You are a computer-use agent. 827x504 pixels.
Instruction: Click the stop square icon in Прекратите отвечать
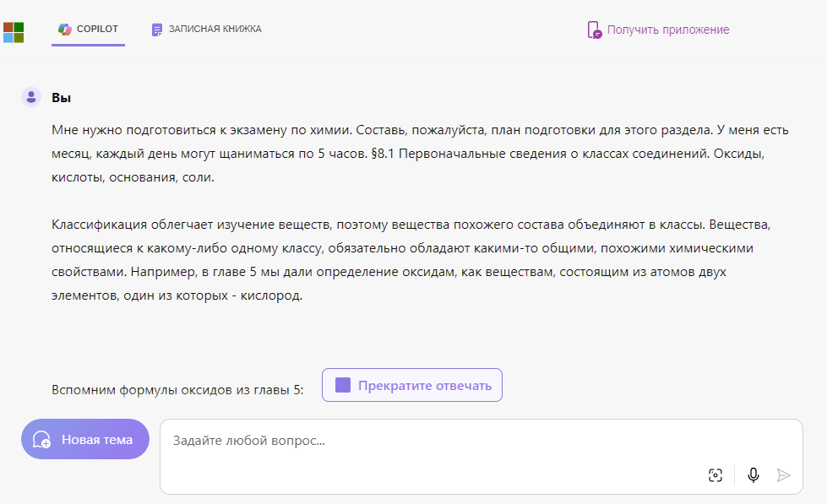click(x=343, y=385)
